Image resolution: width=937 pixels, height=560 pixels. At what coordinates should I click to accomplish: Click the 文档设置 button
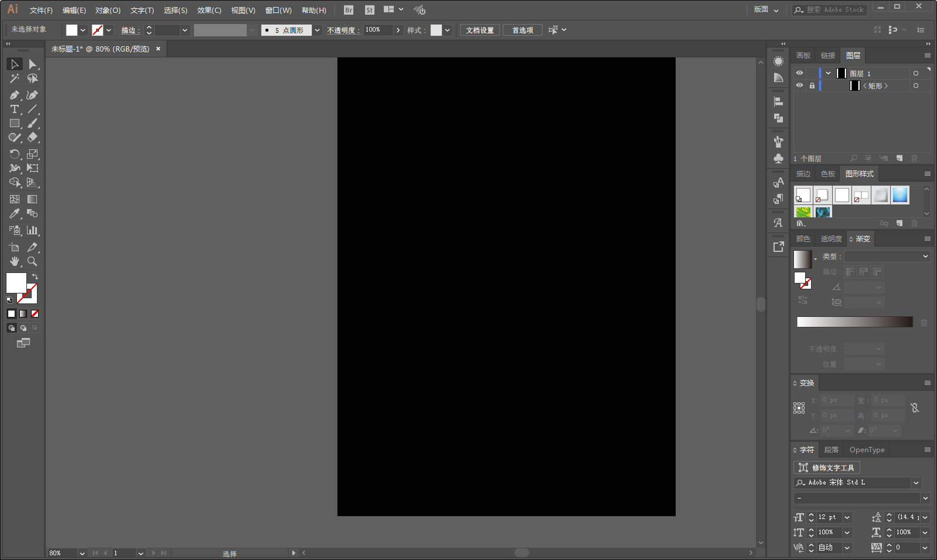click(x=480, y=30)
